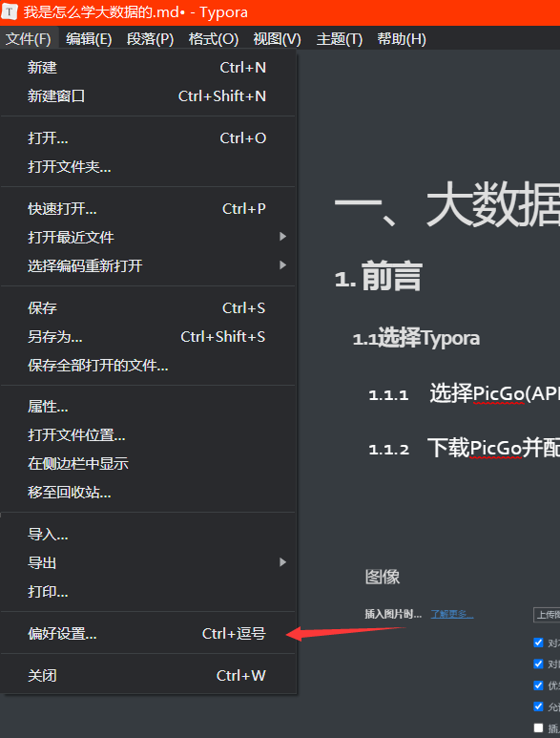Image resolution: width=560 pixels, height=738 pixels.
Task: Choose 快速打开... menu entry
Action: [x=148, y=209]
